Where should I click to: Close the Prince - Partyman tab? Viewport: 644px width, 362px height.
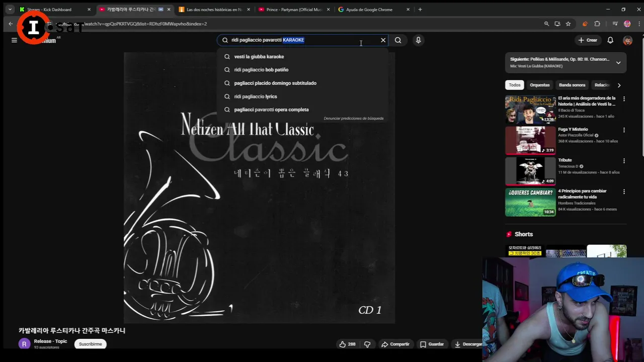(328, 10)
